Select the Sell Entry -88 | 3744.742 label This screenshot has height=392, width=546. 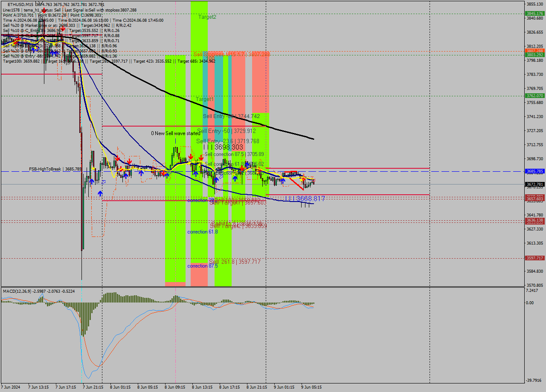pos(231,116)
